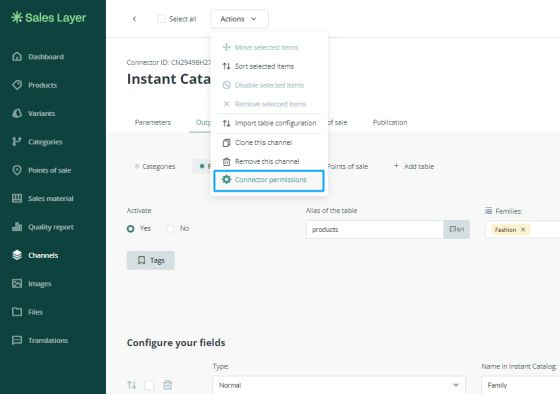Image resolution: width=560 pixels, height=394 pixels.
Task: Open the Channels layers icon
Action: coord(17,255)
